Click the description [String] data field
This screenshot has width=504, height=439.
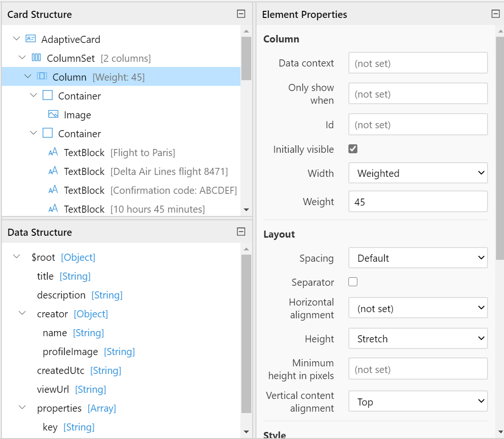[80, 295]
